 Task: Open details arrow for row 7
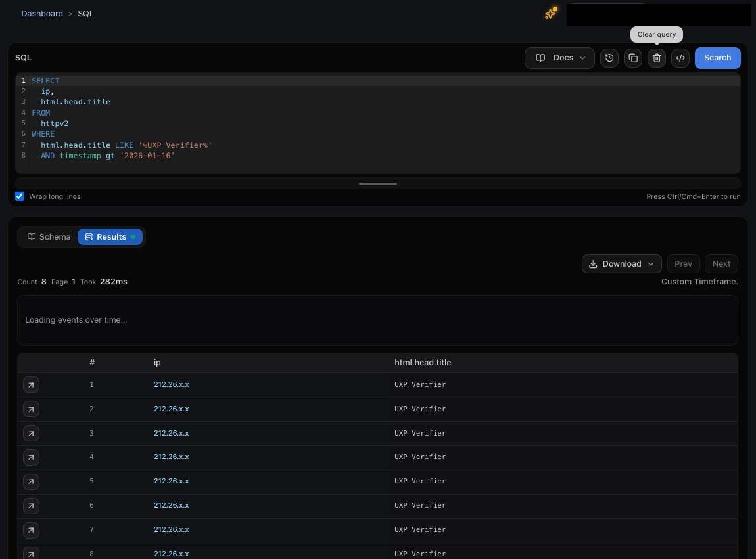click(31, 530)
